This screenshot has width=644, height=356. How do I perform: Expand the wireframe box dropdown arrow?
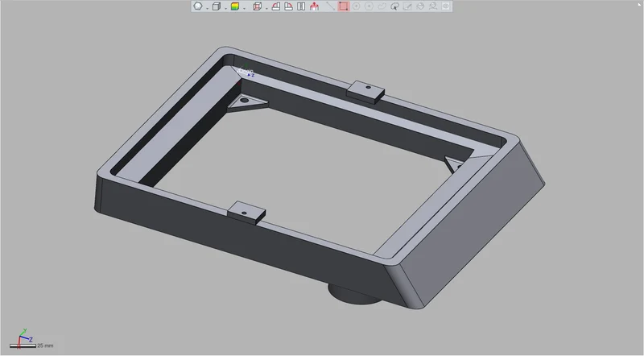coord(266,8)
